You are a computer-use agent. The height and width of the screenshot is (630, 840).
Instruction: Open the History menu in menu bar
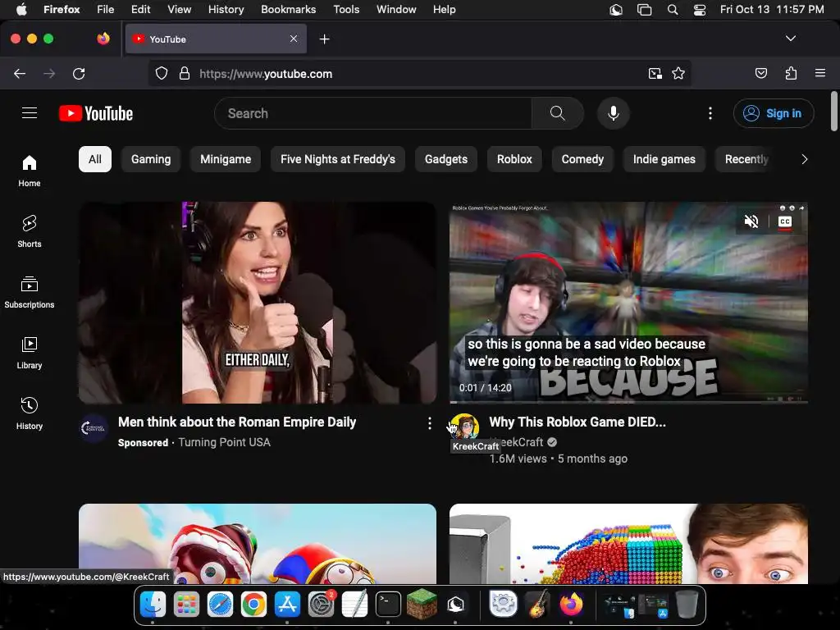tap(226, 10)
